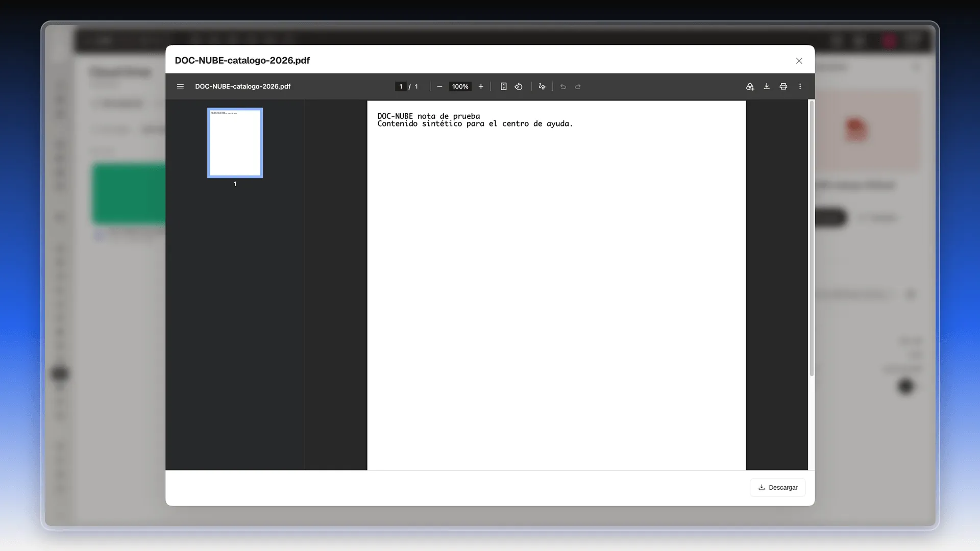Rotate the PDF counterclockwise
This screenshot has height=551, width=980.
click(x=519, y=87)
